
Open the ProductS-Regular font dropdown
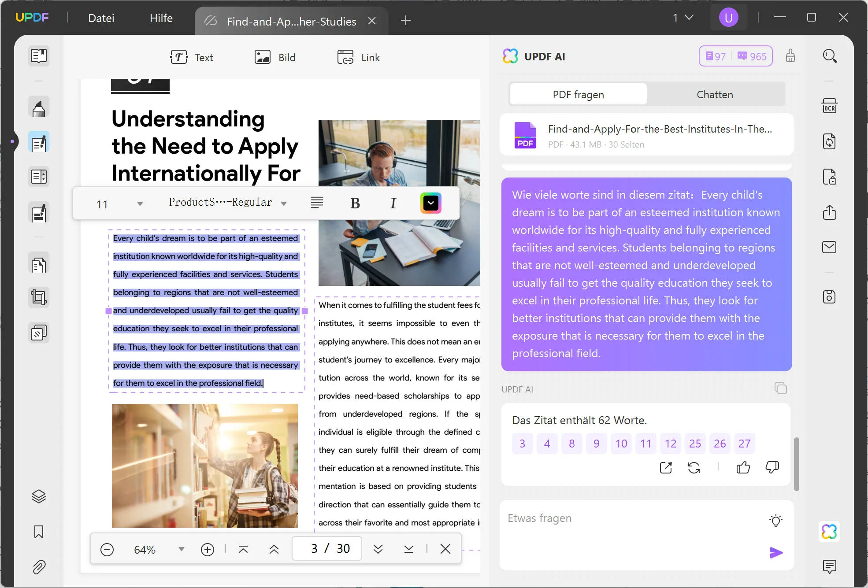pos(284,203)
